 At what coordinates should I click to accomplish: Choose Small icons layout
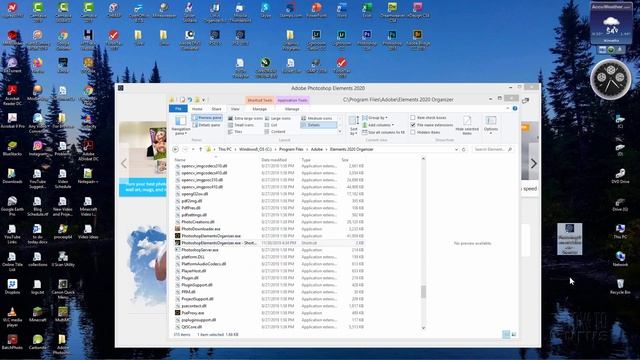(241, 125)
